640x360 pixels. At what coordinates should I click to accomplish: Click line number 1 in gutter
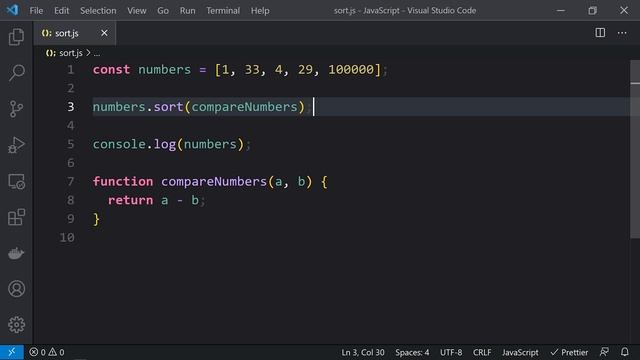tap(71, 70)
